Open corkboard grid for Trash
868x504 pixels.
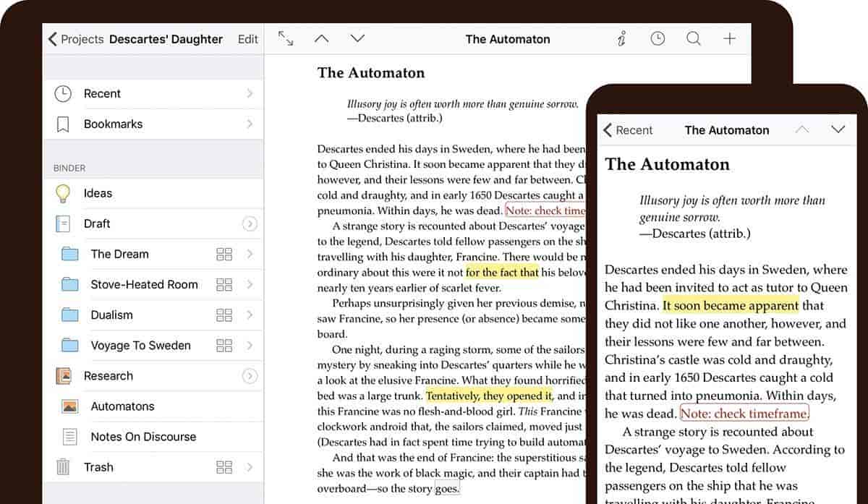point(224,467)
